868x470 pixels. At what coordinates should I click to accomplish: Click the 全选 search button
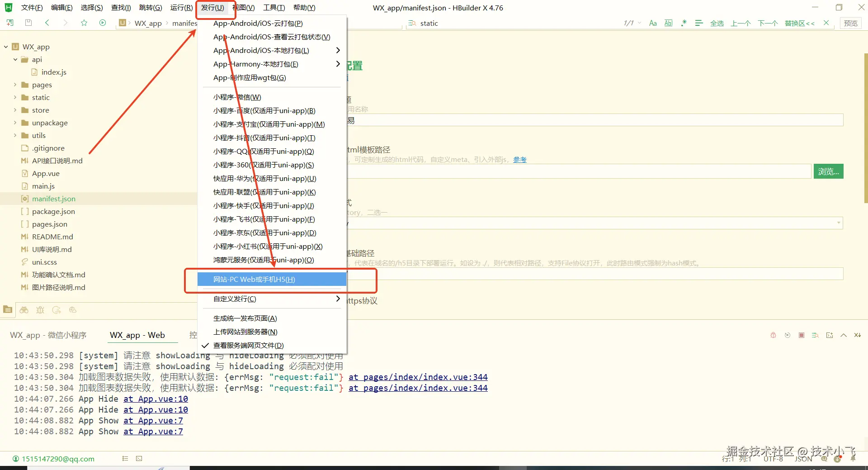(x=717, y=23)
